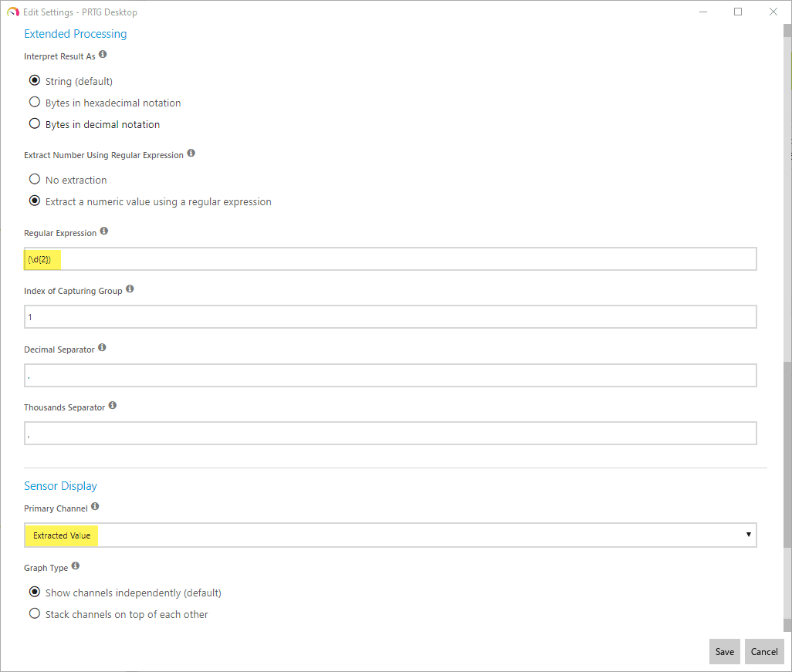Viewport: 792px width, 672px height.
Task: Select Bytes in decimal notation option
Action: [x=34, y=123]
